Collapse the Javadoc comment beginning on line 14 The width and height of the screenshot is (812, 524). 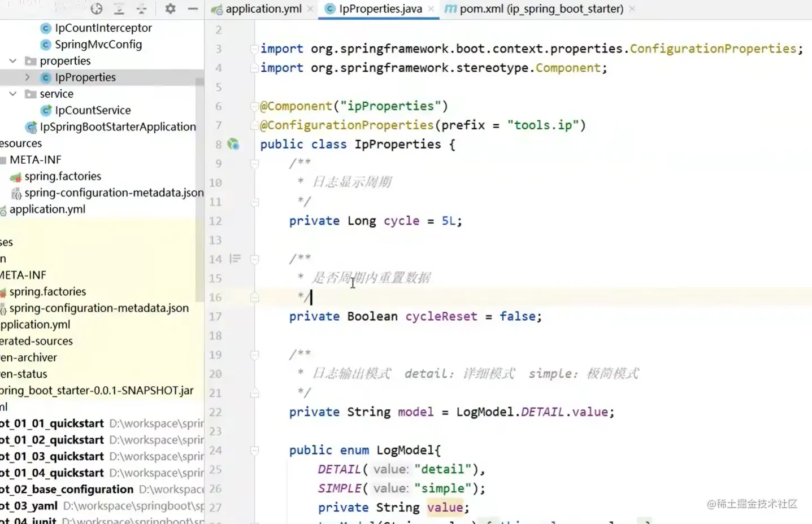255,259
